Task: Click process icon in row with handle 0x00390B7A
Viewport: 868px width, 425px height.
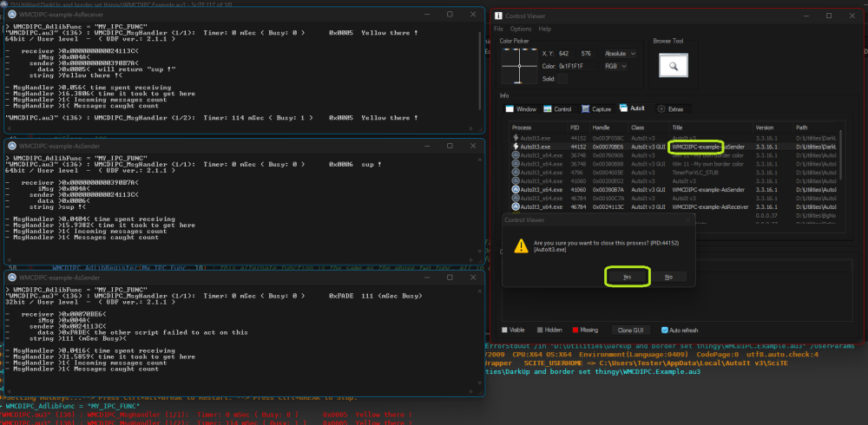Action: 516,190
